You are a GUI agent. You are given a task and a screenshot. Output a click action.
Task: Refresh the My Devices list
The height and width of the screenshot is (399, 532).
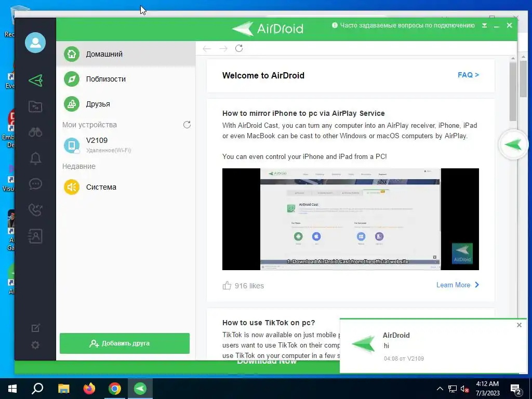click(x=187, y=125)
